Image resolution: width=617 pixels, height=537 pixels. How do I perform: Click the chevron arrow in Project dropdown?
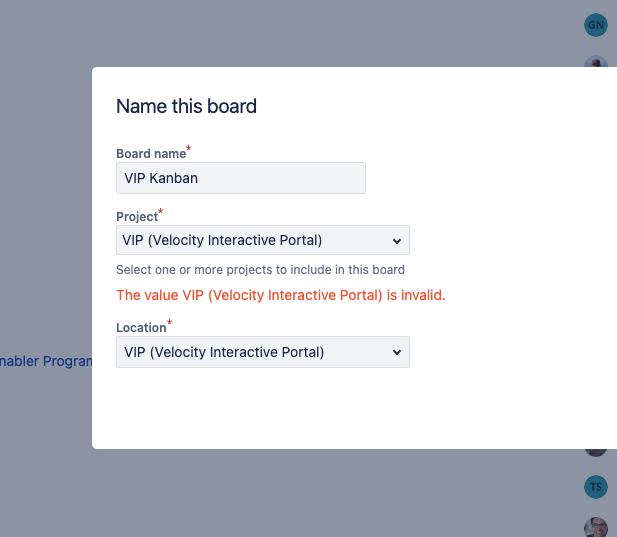pyautogui.click(x=397, y=241)
